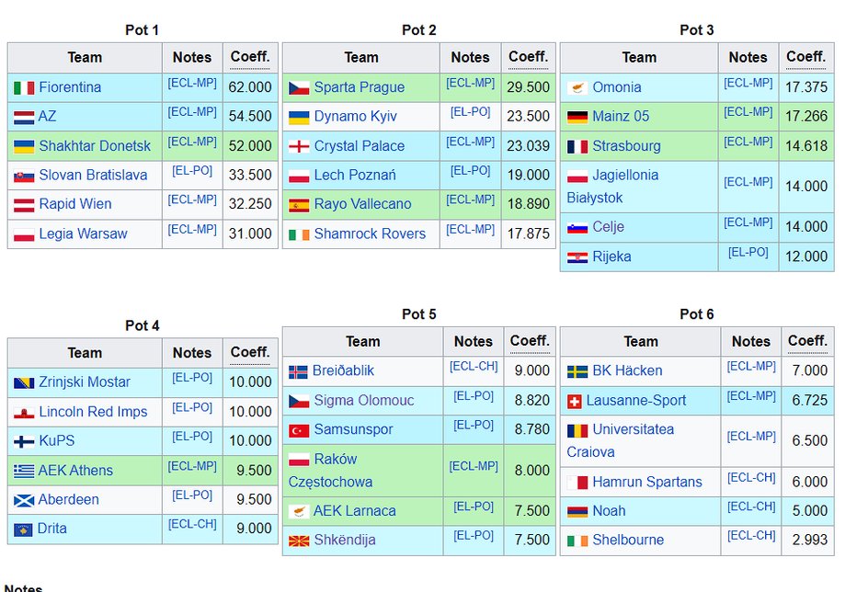Click the Greek flag beside AEK Athens

coord(24,471)
